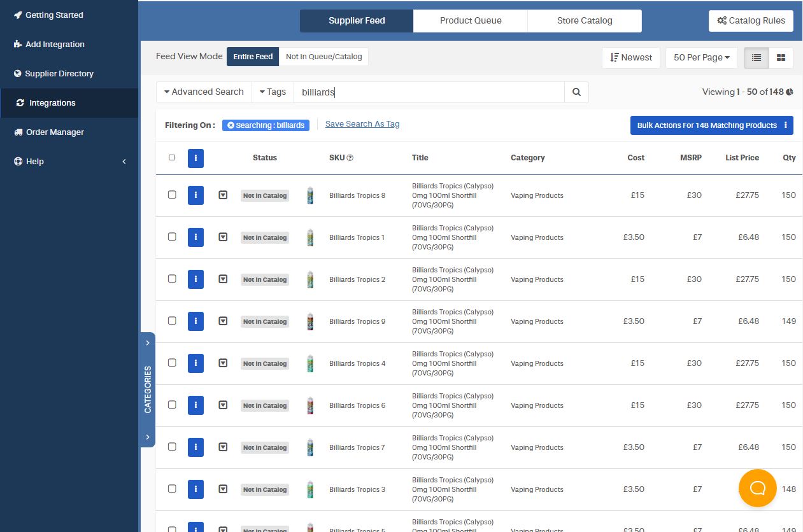Select the checkbox for Billiards Tropics 4
The image size is (803, 532).
point(172,363)
